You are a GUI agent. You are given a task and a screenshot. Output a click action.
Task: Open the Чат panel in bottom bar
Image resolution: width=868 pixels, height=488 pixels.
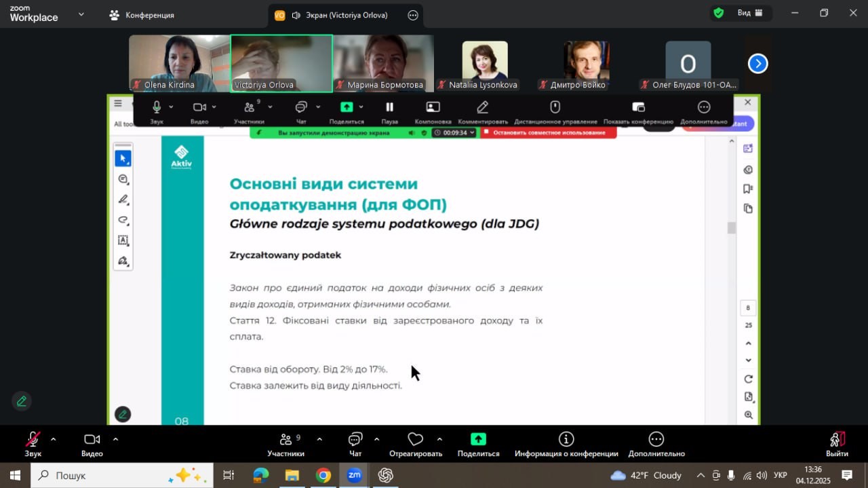tap(355, 440)
